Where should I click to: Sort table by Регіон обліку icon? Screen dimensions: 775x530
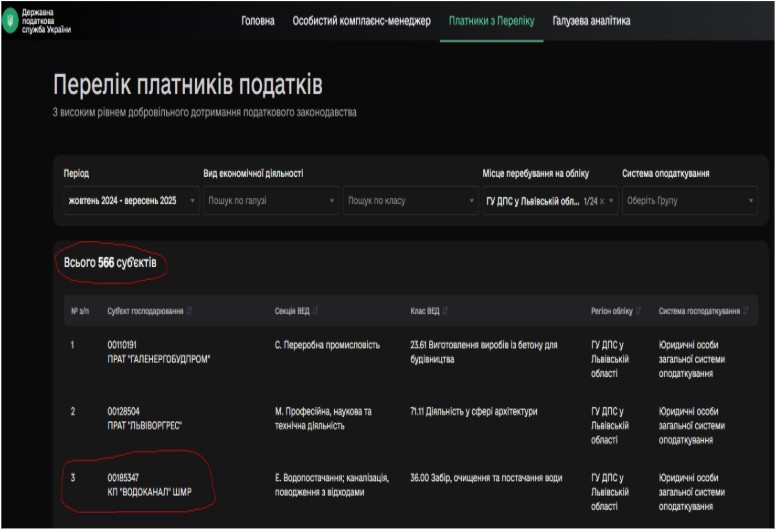point(639,311)
